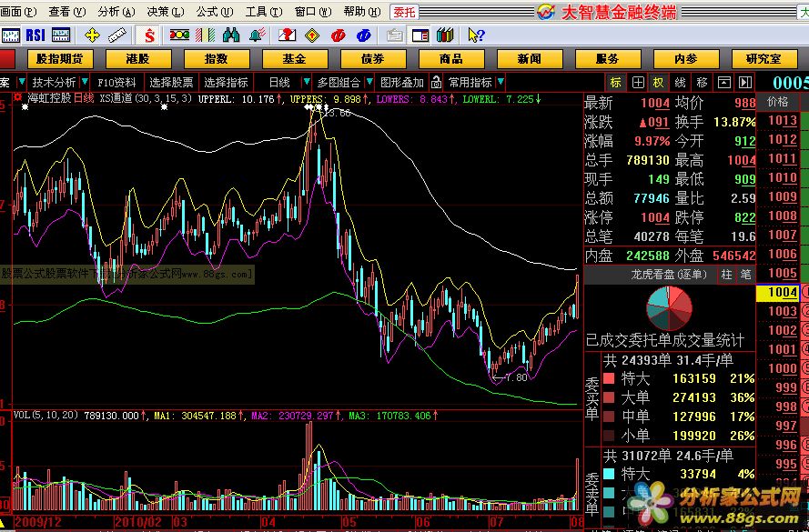This screenshot has height=532, width=809.
Task: Select the ruler measurement tool
Action: pyautogui.click(x=117, y=35)
